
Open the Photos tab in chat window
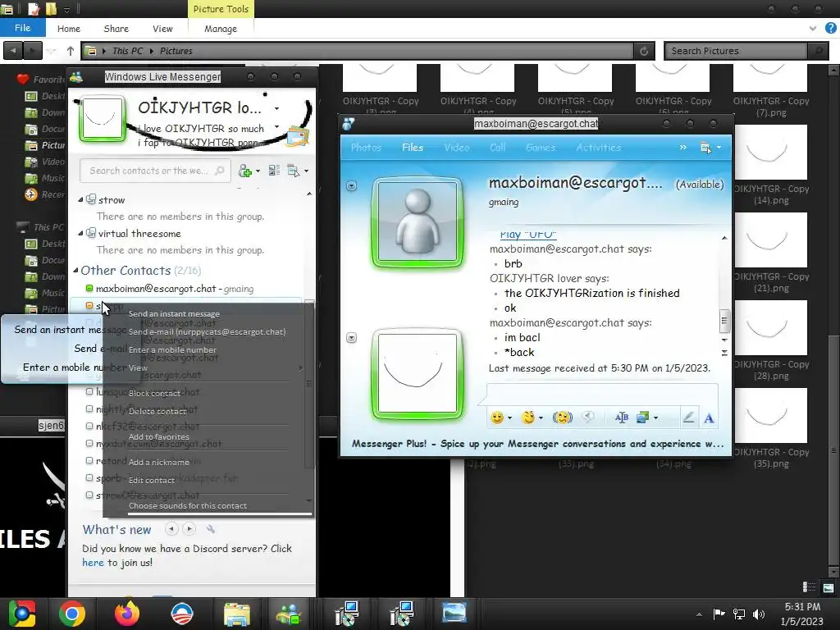click(x=366, y=148)
